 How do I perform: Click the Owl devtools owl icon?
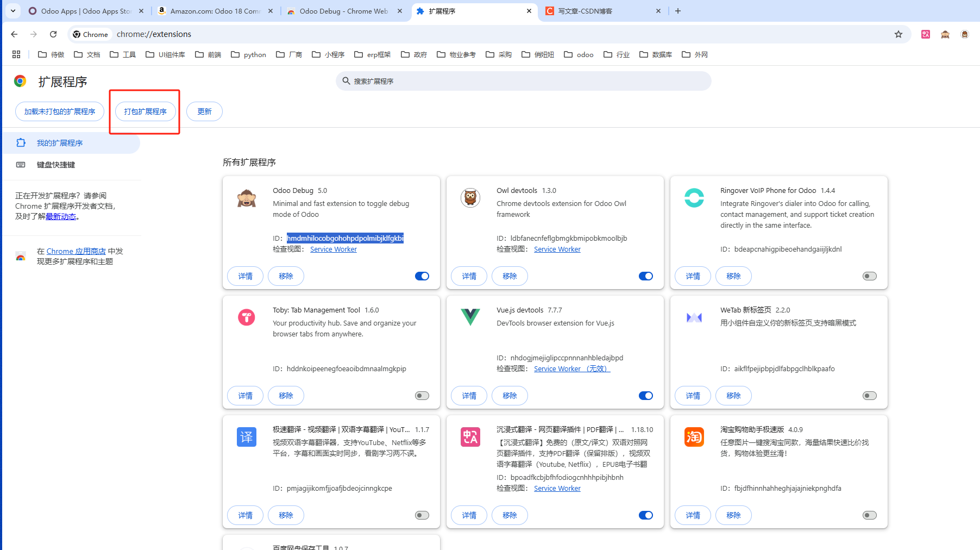470,198
